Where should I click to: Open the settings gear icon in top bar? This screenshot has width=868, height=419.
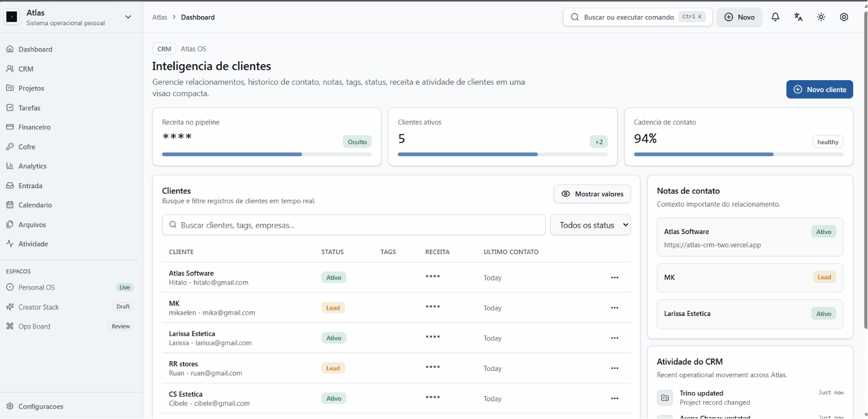(x=844, y=17)
